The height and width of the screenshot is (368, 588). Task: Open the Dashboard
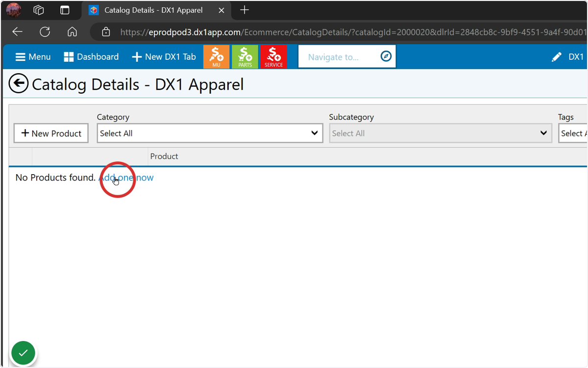tap(91, 57)
